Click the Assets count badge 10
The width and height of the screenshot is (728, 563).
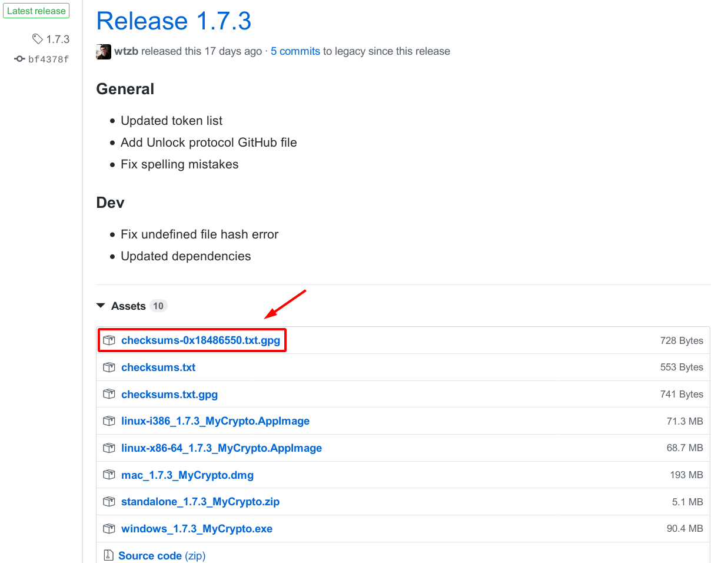tap(158, 306)
